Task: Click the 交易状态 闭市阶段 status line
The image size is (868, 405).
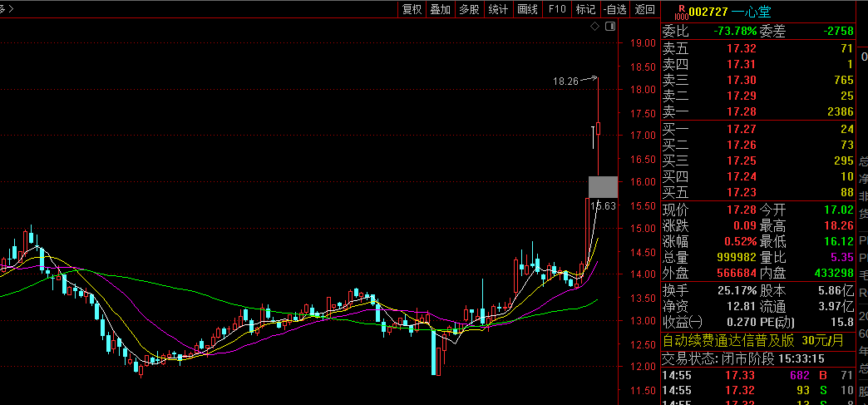Action: tap(742, 358)
